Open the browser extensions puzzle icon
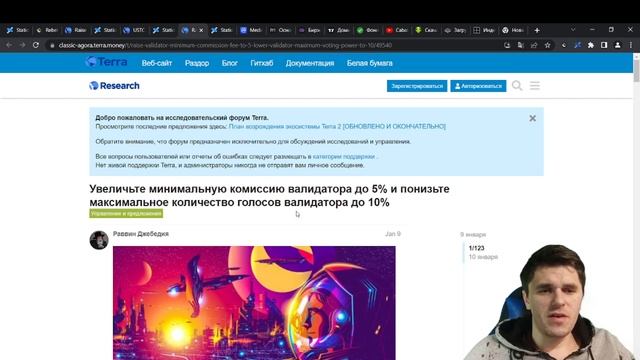 591,45
